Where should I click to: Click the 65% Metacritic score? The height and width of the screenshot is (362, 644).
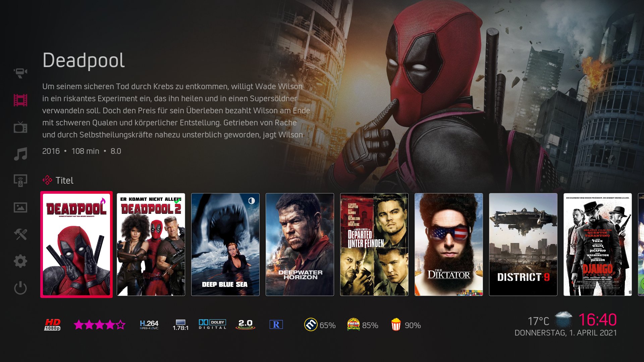tap(327, 325)
